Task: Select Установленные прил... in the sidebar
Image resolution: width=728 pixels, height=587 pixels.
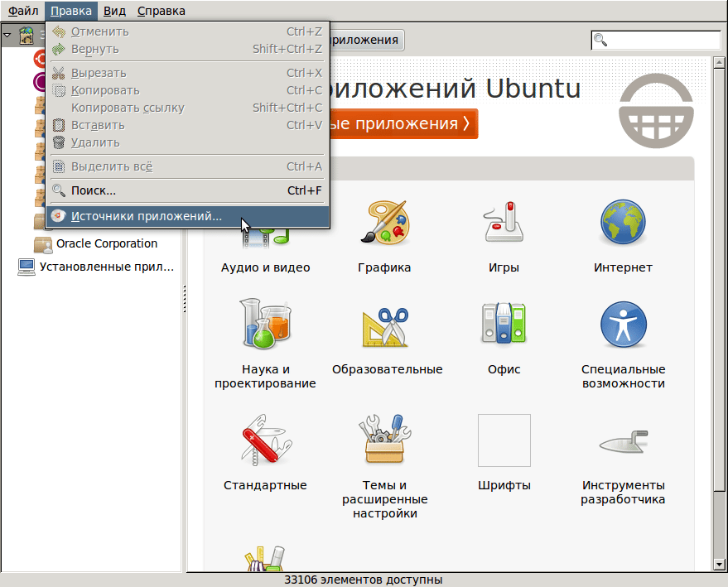Action: coord(107,267)
